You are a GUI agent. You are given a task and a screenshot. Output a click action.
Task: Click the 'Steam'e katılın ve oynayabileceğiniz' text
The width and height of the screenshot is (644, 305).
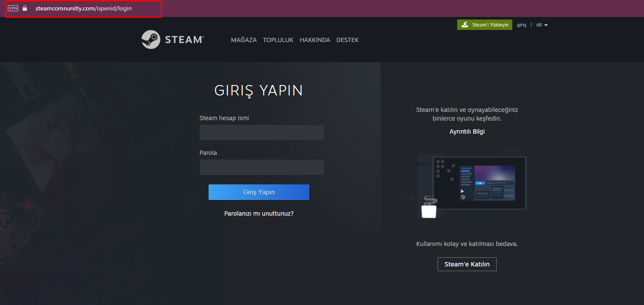(467, 110)
